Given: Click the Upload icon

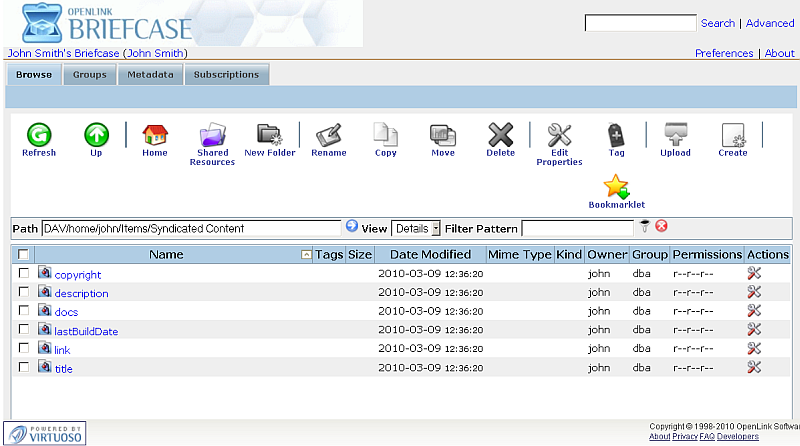Looking at the screenshot, I should [x=675, y=135].
